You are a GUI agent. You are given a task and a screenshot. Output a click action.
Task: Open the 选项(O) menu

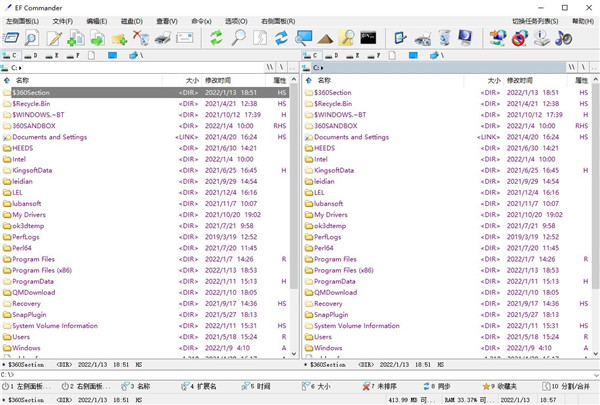tap(235, 20)
